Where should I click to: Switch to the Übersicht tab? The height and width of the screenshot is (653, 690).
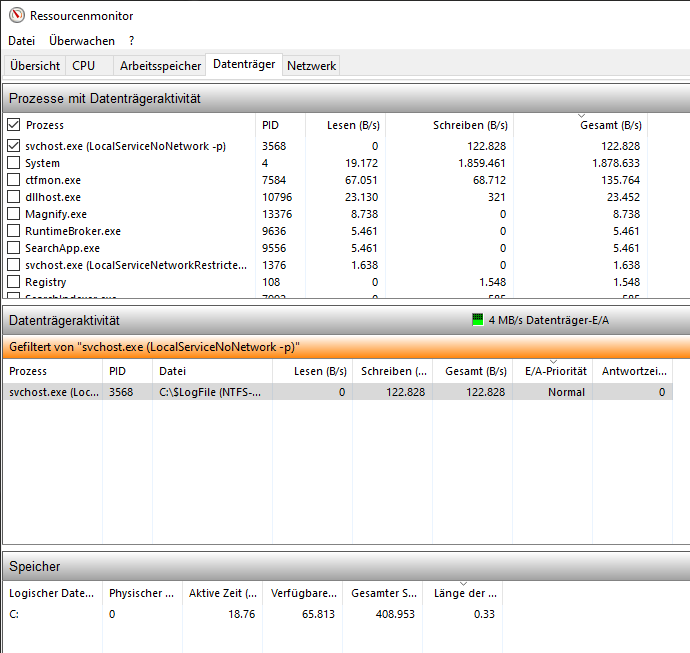point(35,66)
